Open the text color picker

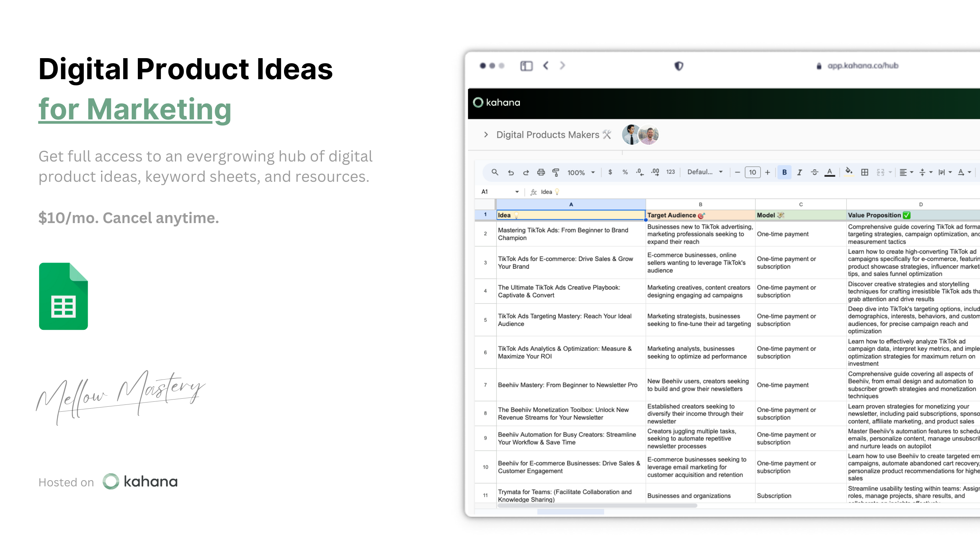830,172
